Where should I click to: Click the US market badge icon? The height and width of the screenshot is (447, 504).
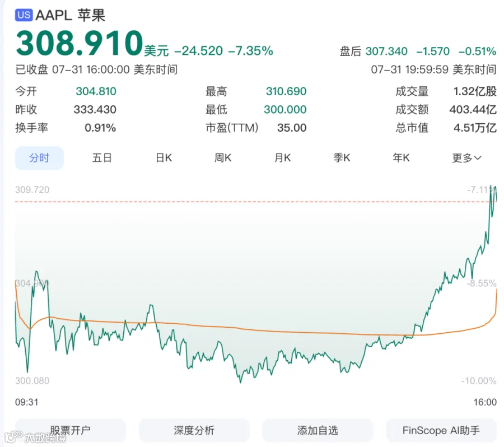click(x=24, y=15)
